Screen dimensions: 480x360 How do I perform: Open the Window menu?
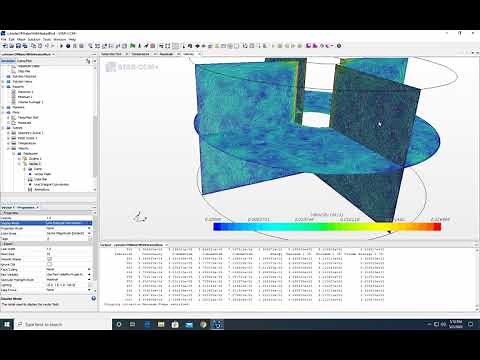(x=60, y=39)
